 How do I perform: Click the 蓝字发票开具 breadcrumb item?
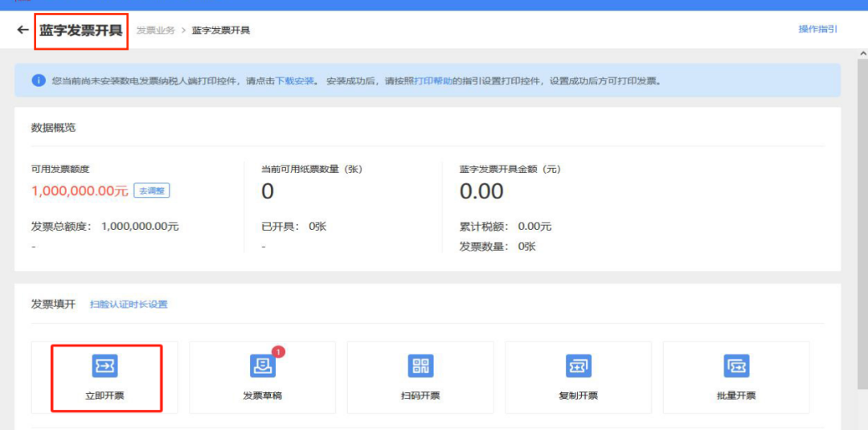click(221, 30)
